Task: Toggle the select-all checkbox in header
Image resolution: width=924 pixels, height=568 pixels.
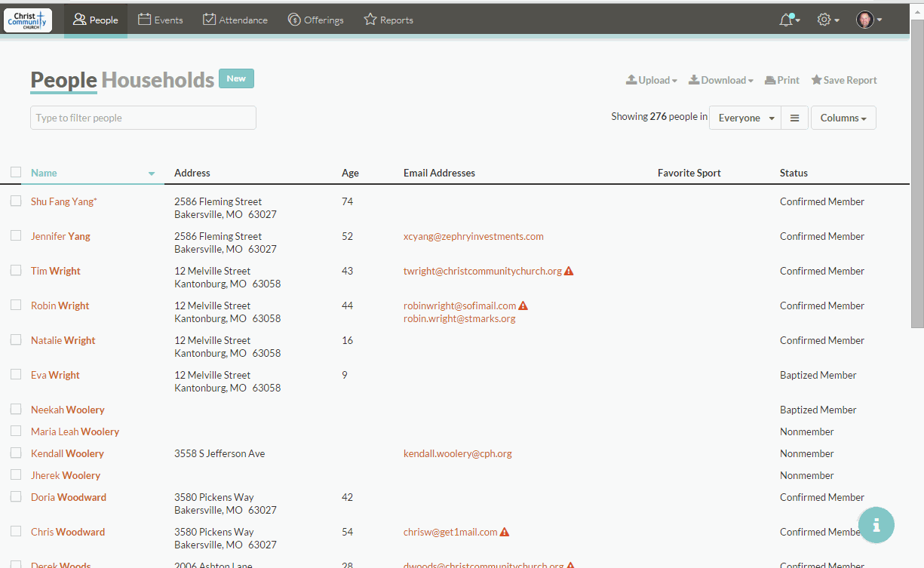Action: click(15, 171)
